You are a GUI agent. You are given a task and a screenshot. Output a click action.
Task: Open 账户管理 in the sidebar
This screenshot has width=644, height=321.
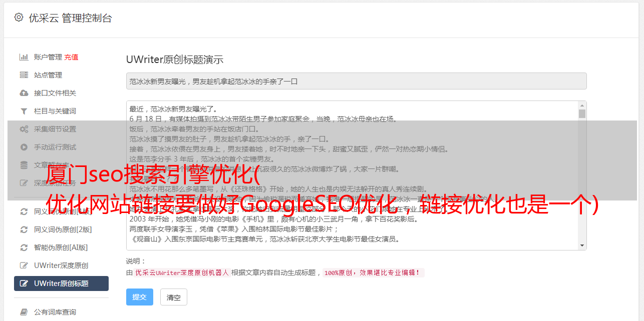click(x=48, y=57)
